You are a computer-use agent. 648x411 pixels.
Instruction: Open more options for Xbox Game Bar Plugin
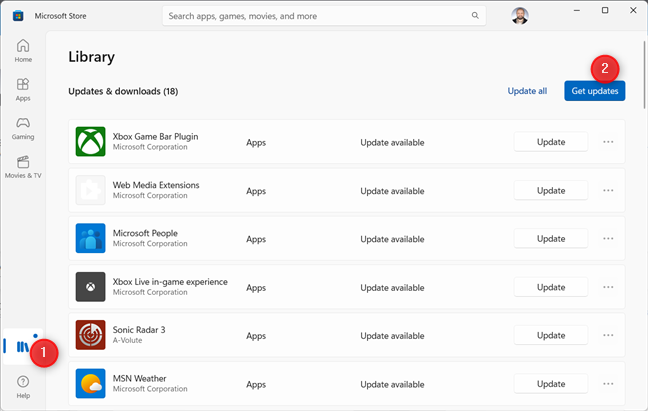coord(608,142)
